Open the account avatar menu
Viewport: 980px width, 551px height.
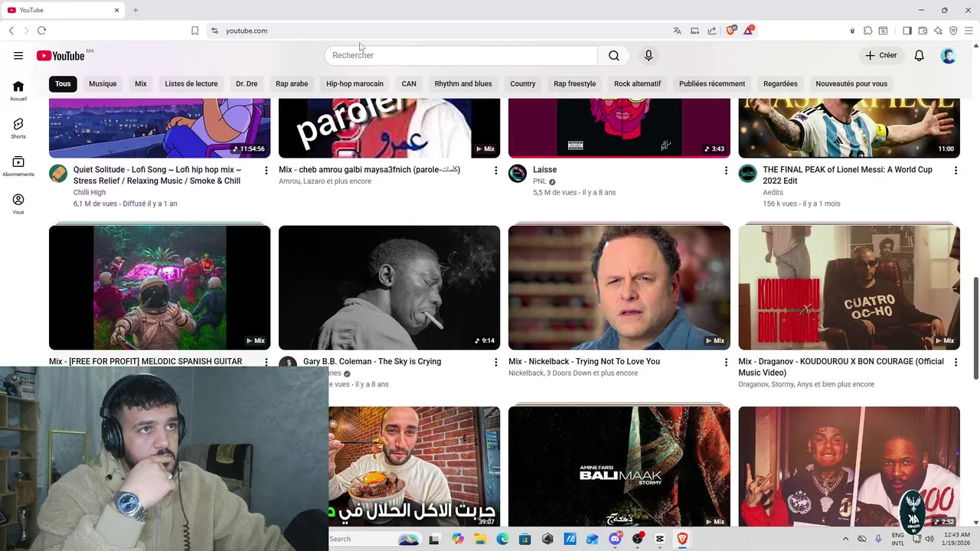click(x=949, y=55)
